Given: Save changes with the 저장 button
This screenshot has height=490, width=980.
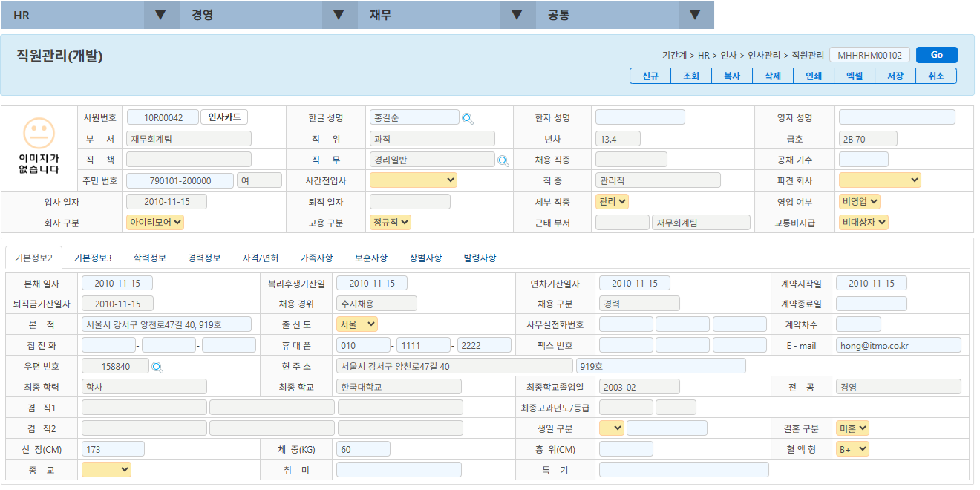Looking at the screenshot, I should pyautogui.click(x=895, y=75).
